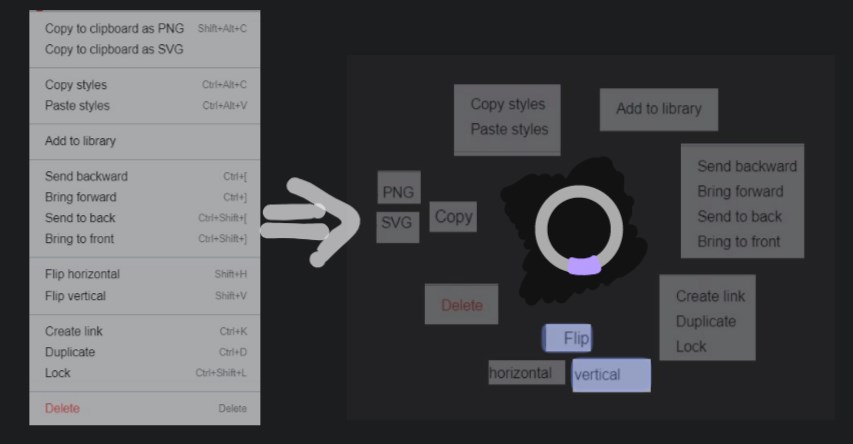This screenshot has height=444, width=853.
Task: Click 'Duplicate' in the radial menu group
Action: coord(706,322)
